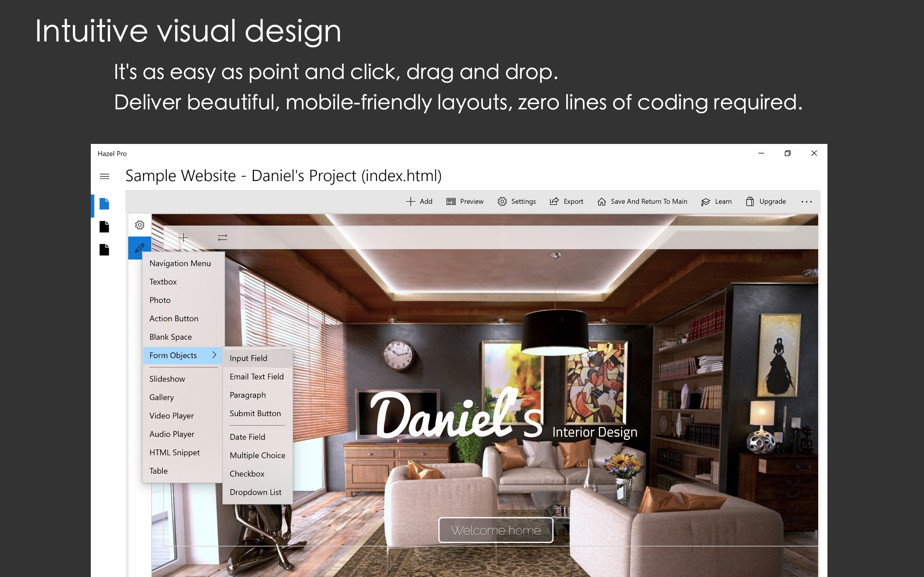Click the Welcome home button

(x=496, y=530)
